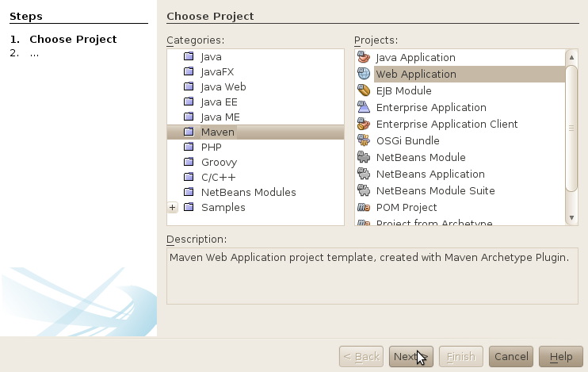Click the POM Project icon

364,207
